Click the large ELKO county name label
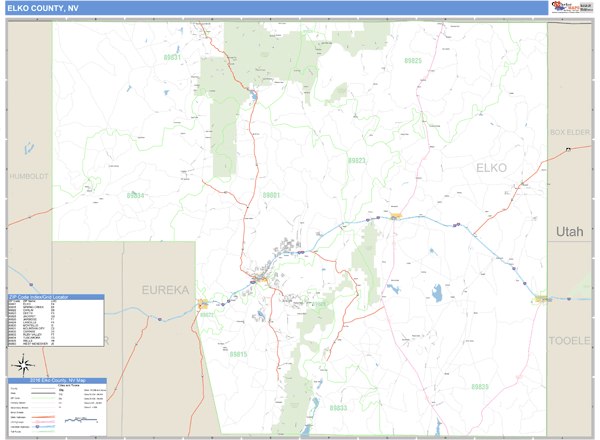The image size is (600, 440). pos(491,167)
